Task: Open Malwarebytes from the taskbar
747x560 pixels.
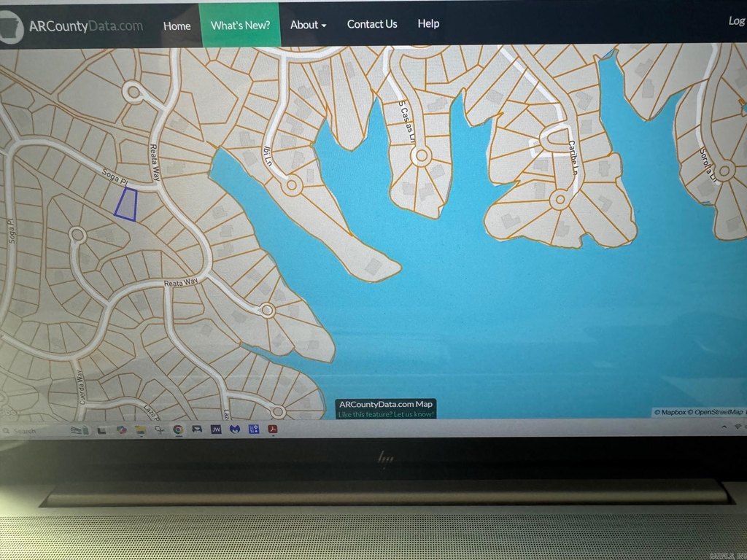Action: point(234,429)
